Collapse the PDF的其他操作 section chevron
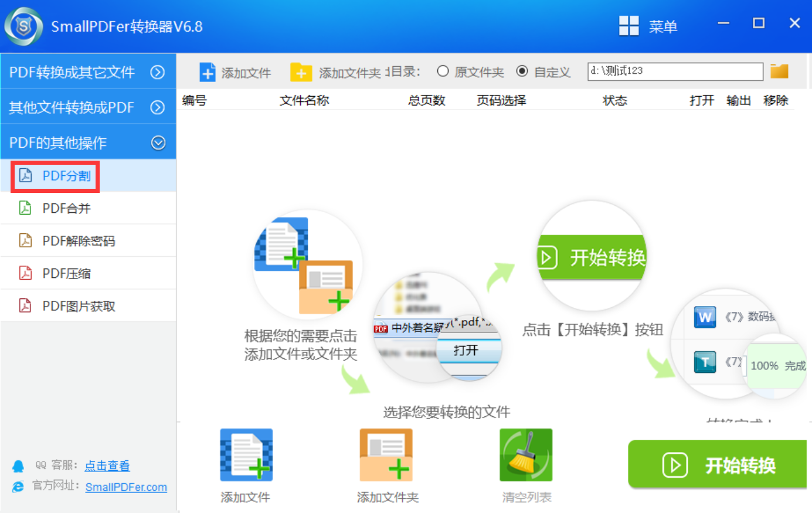The height and width of the screenshot is (513, 812). (158, 142)
